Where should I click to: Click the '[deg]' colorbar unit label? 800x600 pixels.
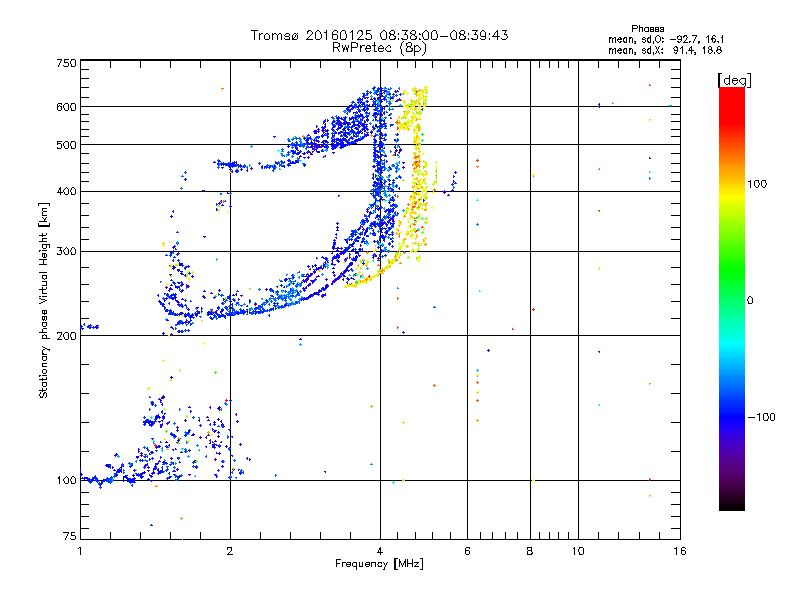(x=734, y=81)
